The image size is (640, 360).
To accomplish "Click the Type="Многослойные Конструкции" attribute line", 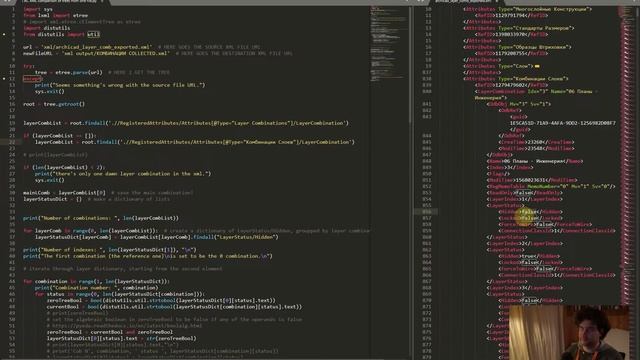I will [527, 9].
